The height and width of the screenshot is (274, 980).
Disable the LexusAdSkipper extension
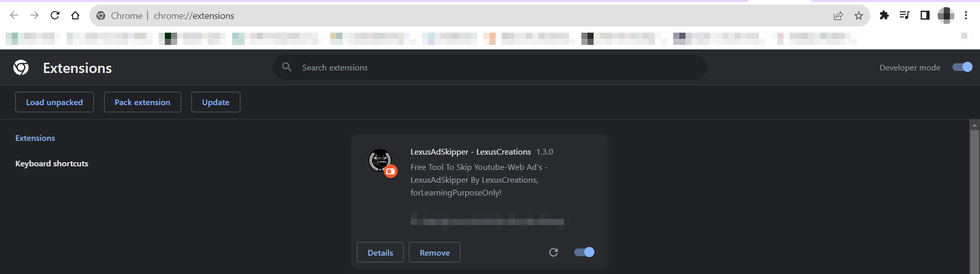coord(584,252)
